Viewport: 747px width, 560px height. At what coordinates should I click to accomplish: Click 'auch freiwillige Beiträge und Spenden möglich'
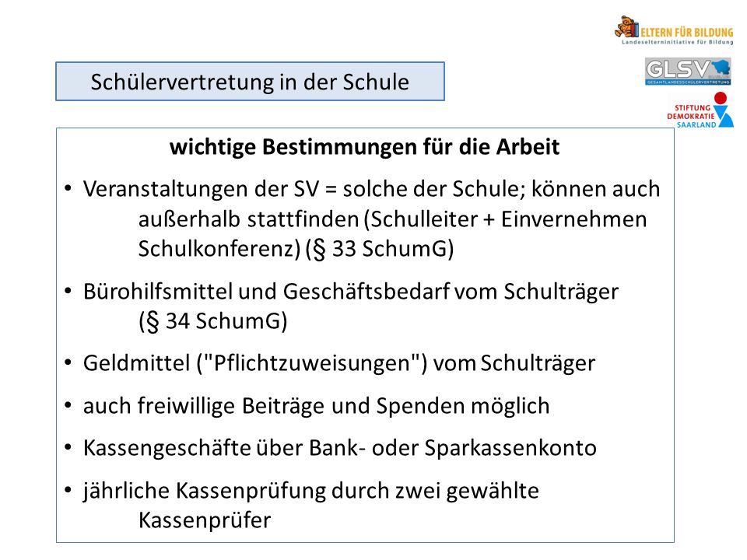click(x=317, y=406)
